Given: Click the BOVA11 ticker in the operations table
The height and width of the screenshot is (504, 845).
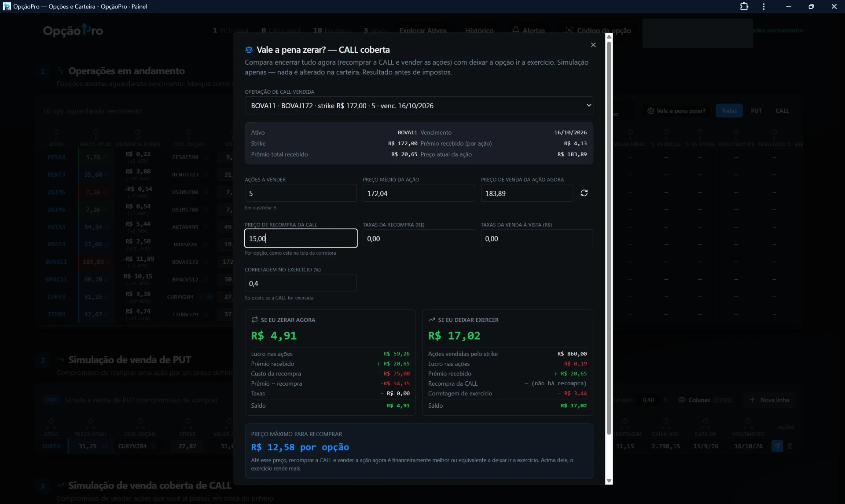Looking at the screenshot, I should click(56, 262).
